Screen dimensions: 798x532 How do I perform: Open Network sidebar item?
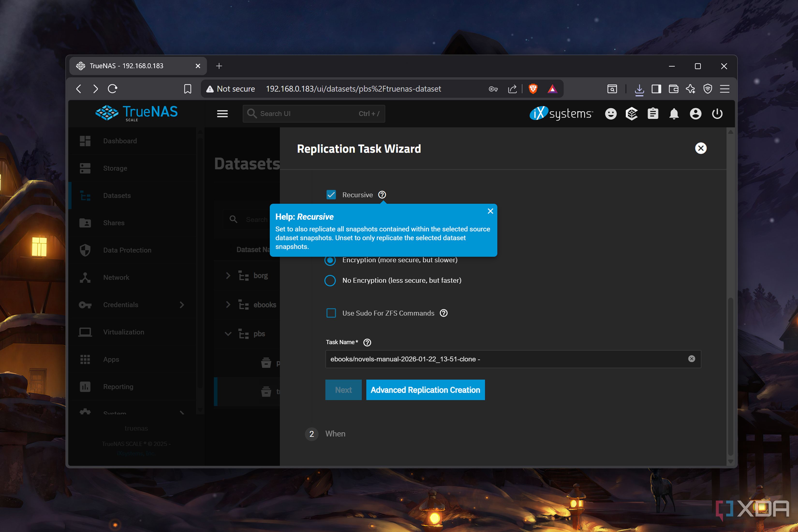tap(132, 278)
